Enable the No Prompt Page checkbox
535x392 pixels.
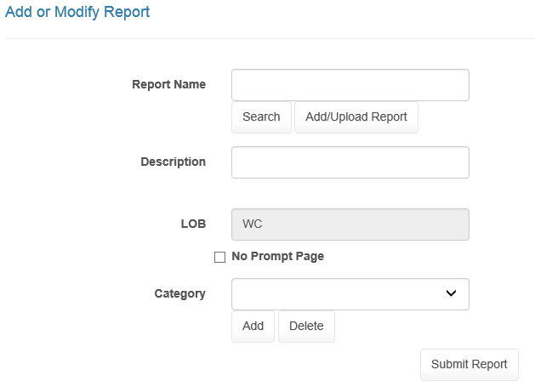219,257
